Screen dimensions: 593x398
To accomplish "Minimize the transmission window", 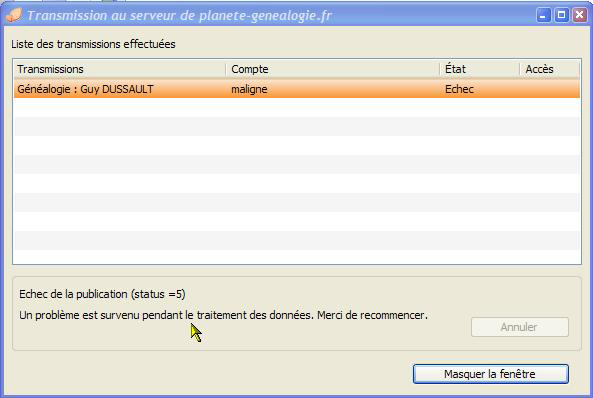I will (x=543, y=15).
